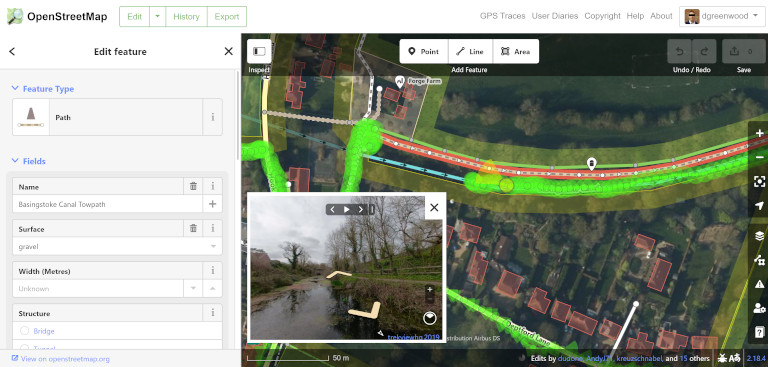
Task: Close the street-level photo viewer
Action: click(434, 208)
